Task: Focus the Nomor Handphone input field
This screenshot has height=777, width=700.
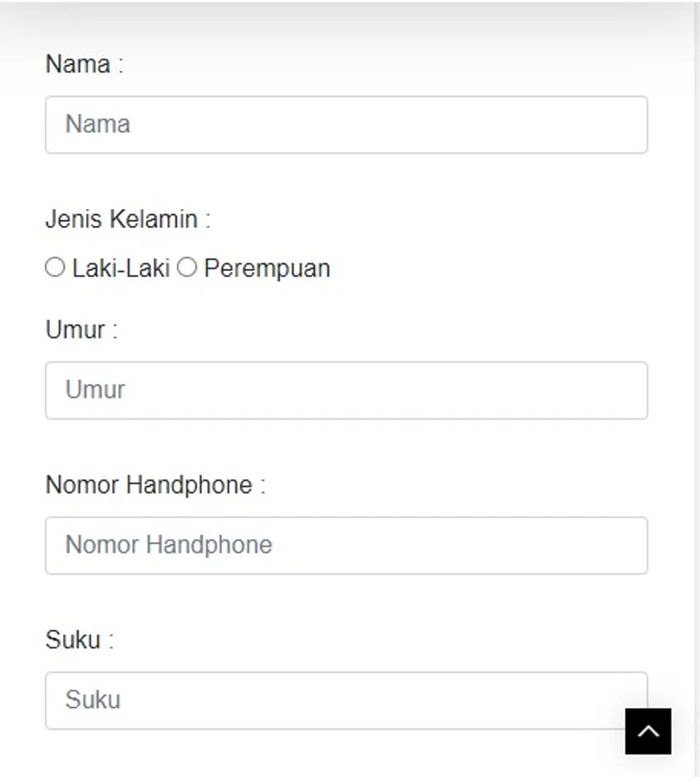Action: pos(346,546)
